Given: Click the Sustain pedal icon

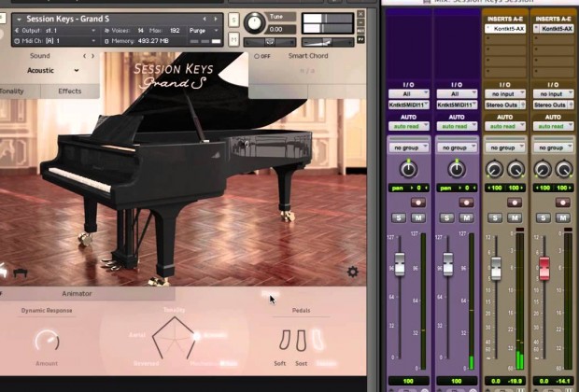Looking at the screenshot, I should (x=318, y=340).
